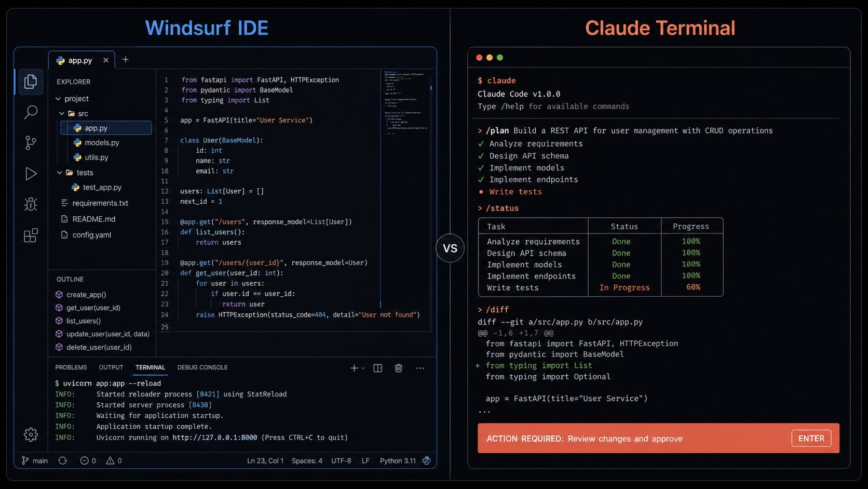
Task: Open README.md file
Action: point(88,219)
